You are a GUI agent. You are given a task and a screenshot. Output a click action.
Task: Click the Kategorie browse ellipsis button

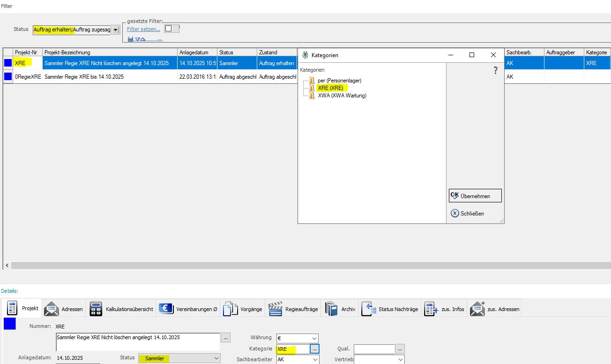tap(314, 349)
